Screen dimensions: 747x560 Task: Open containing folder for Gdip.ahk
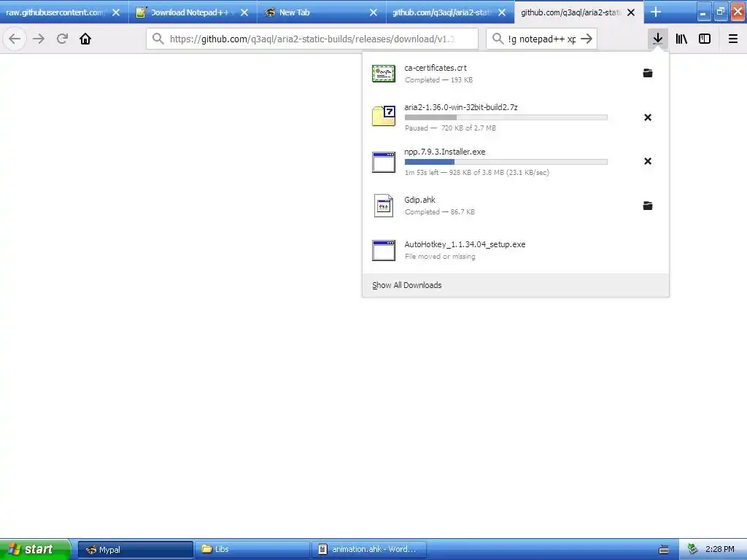pos(648,206)
